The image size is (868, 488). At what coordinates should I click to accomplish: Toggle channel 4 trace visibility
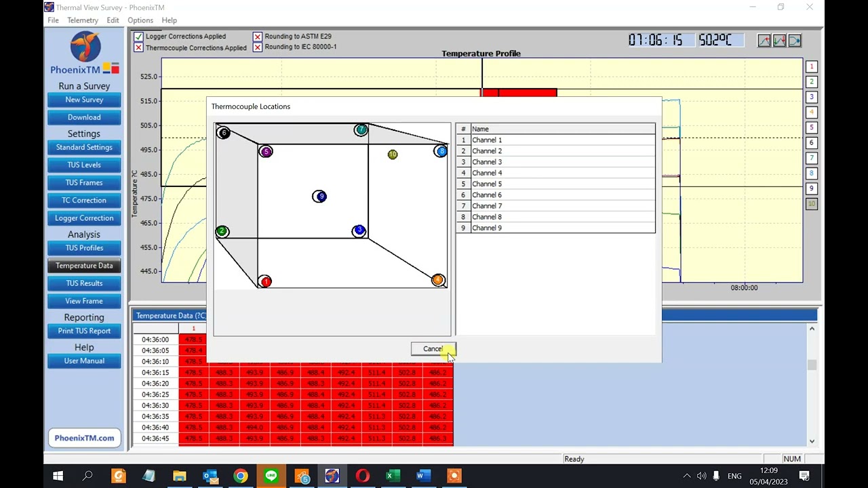(812, 112)
